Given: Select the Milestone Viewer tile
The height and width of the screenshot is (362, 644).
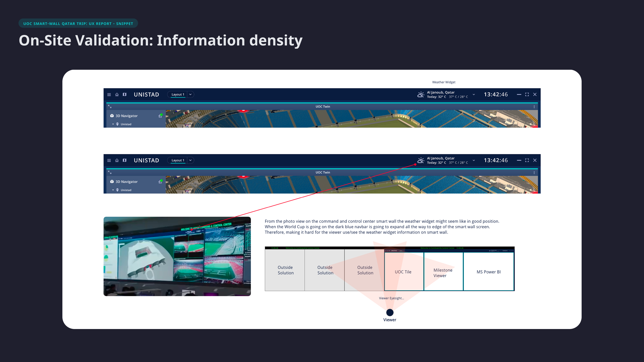Looking at the screenshot, I should pyautogui.click(x=443, y=273).
